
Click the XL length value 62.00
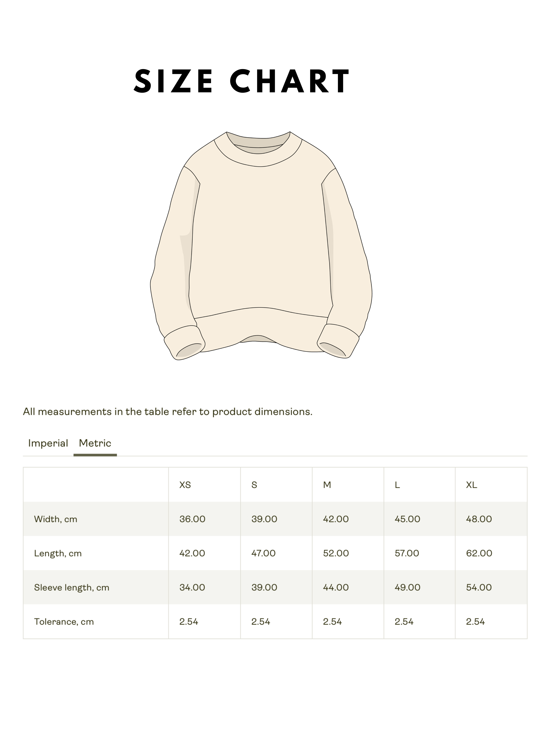(479, 553)
